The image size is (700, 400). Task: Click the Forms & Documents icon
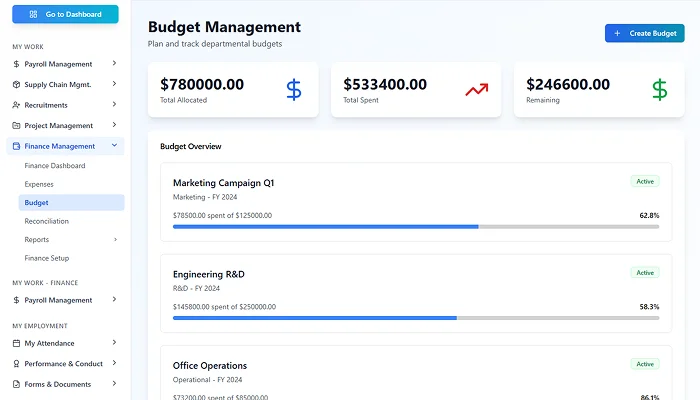tap(16, 384)
